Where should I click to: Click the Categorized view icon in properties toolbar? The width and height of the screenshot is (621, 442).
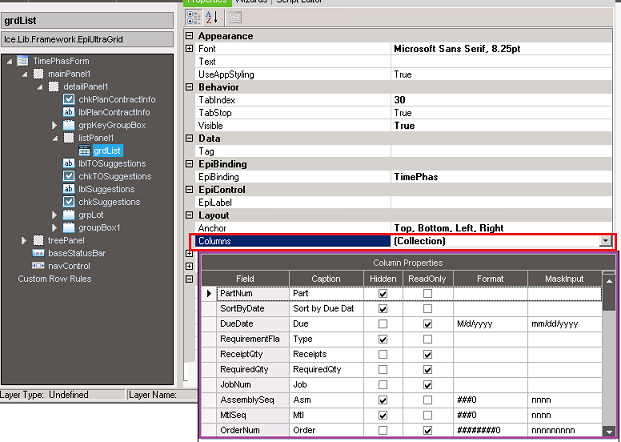tap(194, 17)
